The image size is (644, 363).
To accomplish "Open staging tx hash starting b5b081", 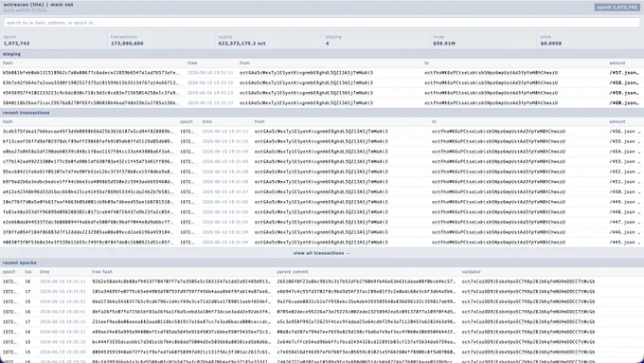I will [x=91, y=73].
